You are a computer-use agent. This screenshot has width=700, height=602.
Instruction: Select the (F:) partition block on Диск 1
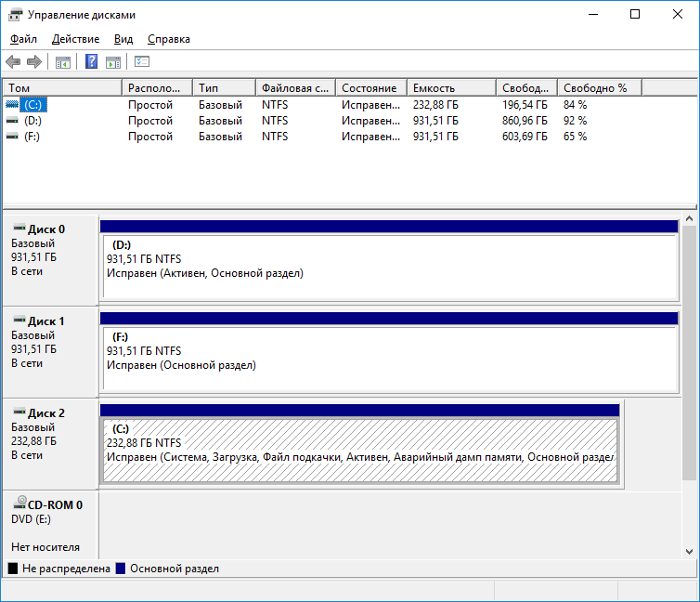[x=389, y=358]
